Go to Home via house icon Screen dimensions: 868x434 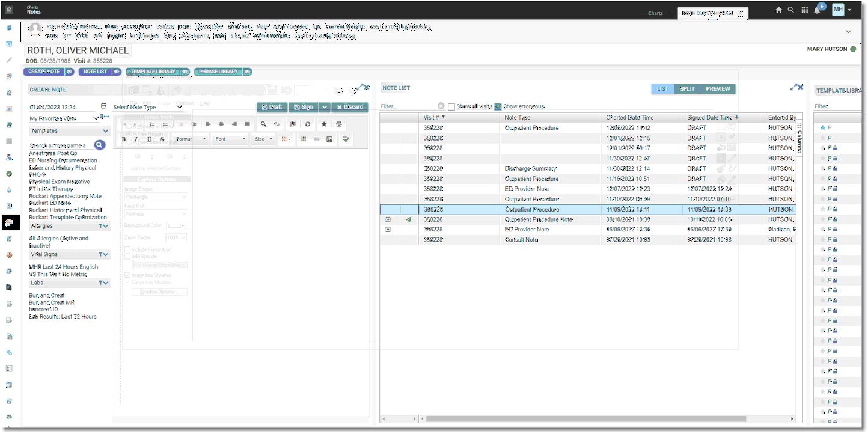pyautogui.click(x=779, y=10)
